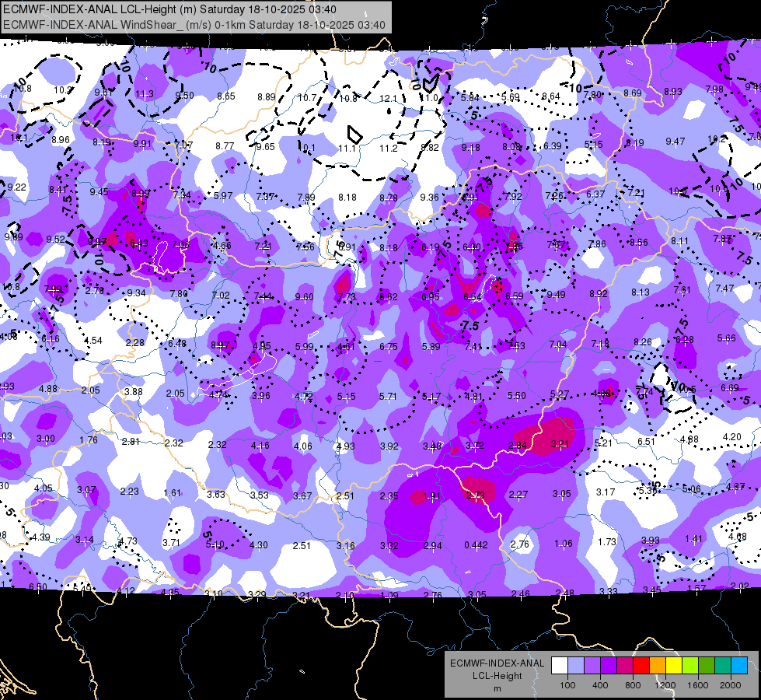This screenshot has width=761, height=700.
Task: Click the dark green legend swatch
Action: coord(706,666)
